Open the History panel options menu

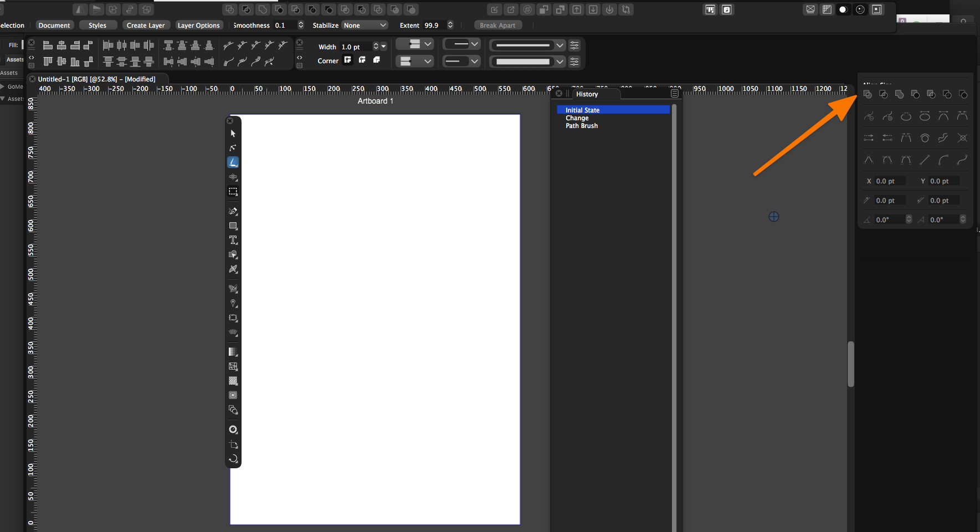674,94
